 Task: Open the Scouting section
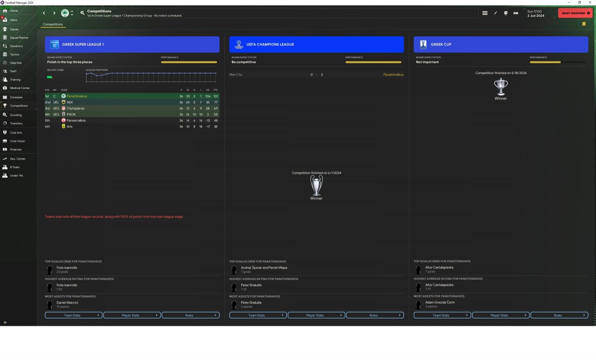(x=19, y=115)
